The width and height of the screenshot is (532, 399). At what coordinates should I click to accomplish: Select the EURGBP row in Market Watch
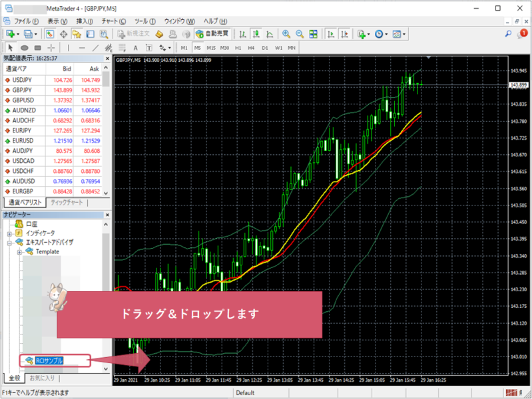(52, 192)
